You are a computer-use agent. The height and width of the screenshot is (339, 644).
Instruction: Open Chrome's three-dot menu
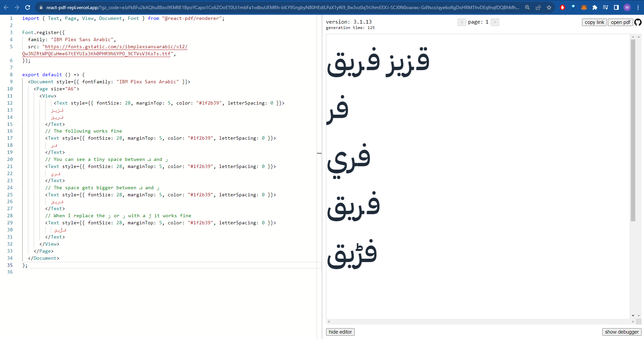point(638,7)
